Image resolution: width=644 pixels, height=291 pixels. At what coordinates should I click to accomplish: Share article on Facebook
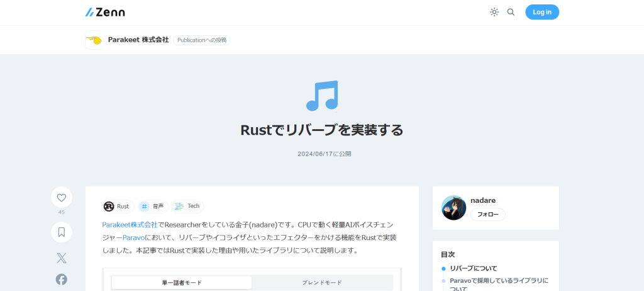(x=62, y=279)
